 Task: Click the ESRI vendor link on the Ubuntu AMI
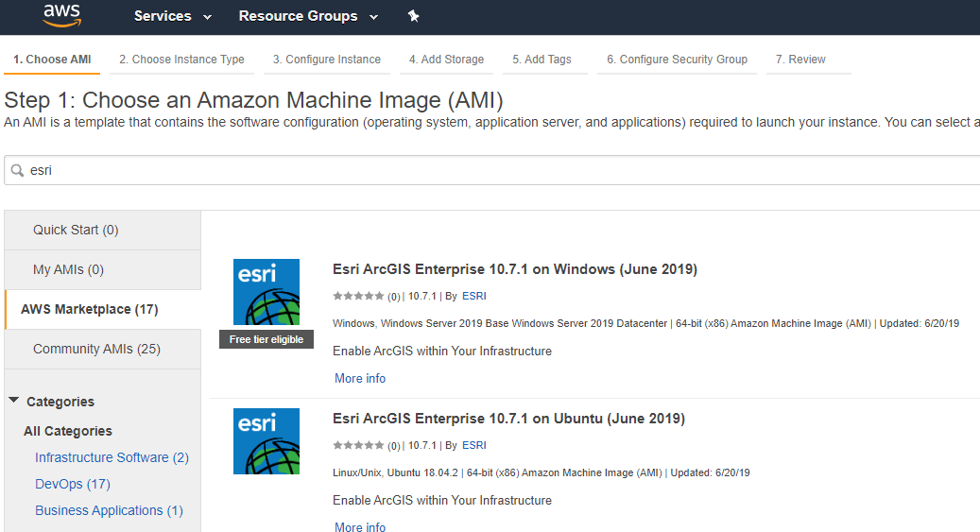(473, 445)
